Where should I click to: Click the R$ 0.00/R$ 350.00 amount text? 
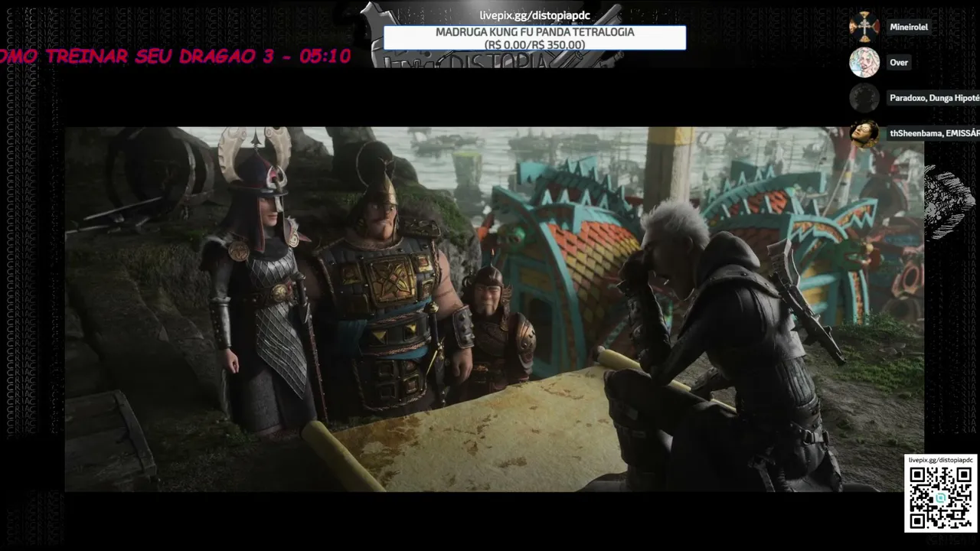click(x=534, y=45)
